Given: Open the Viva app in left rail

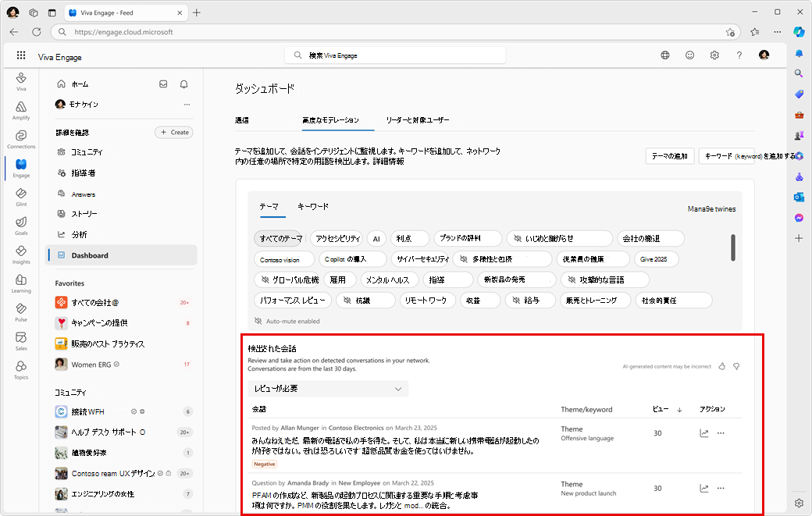Looking at the screenshot, I should coord(21,81).
